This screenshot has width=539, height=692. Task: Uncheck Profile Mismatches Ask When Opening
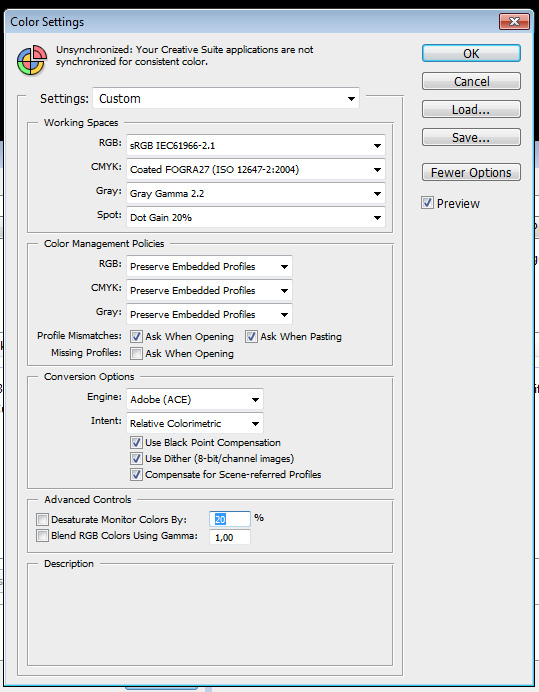pos(136,337)
